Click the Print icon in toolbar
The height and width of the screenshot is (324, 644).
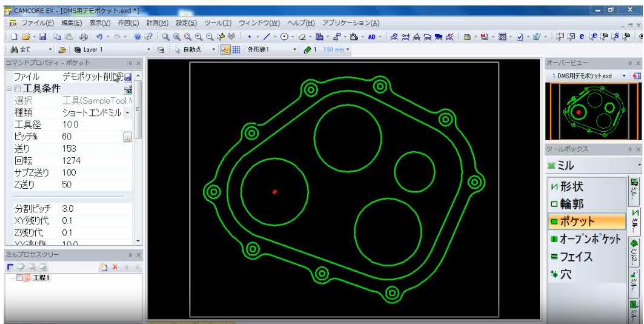[x=84, y=37]
